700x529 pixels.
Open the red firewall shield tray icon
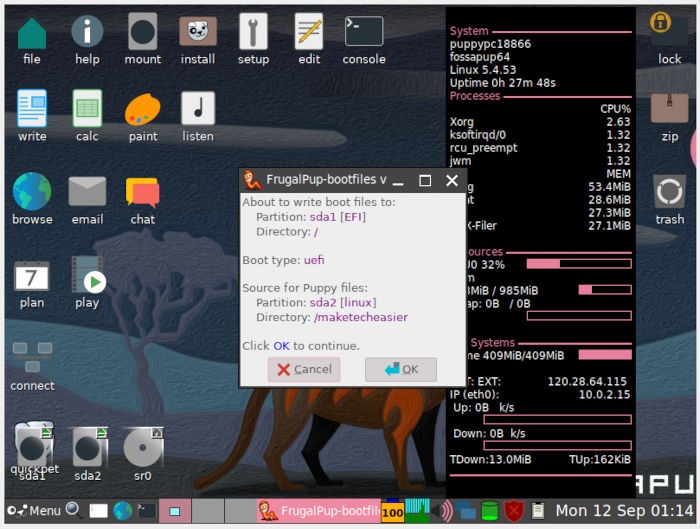(514, 511)
